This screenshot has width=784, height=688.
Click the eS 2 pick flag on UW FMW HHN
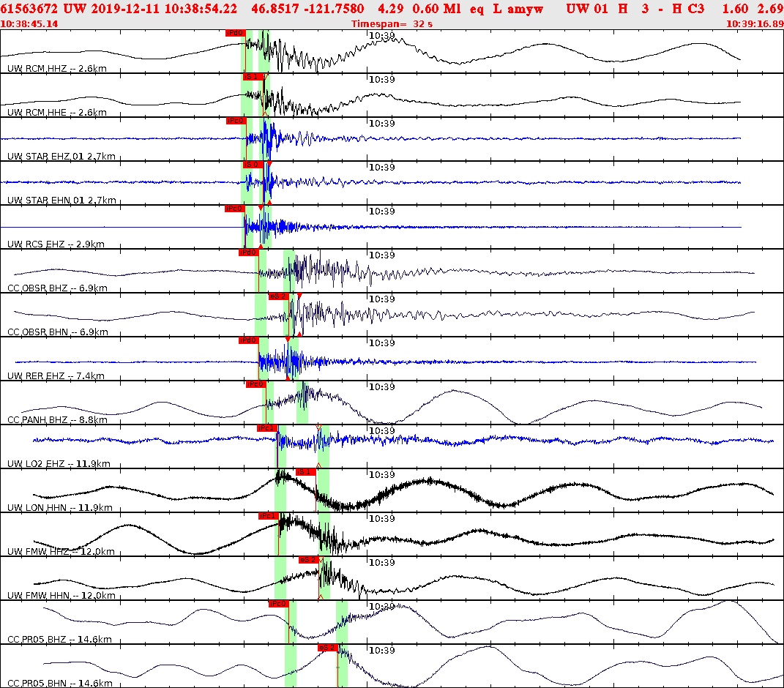[x=308, y=559]
